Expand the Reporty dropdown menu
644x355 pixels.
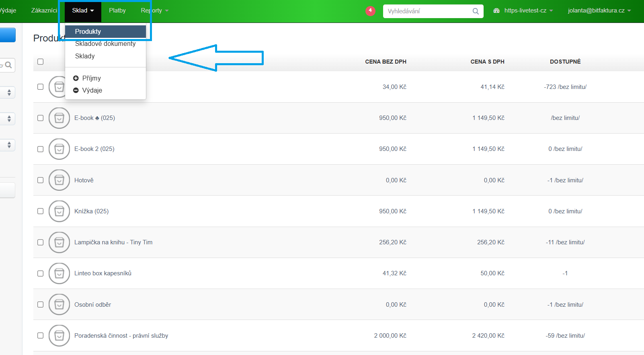[154, 10]
